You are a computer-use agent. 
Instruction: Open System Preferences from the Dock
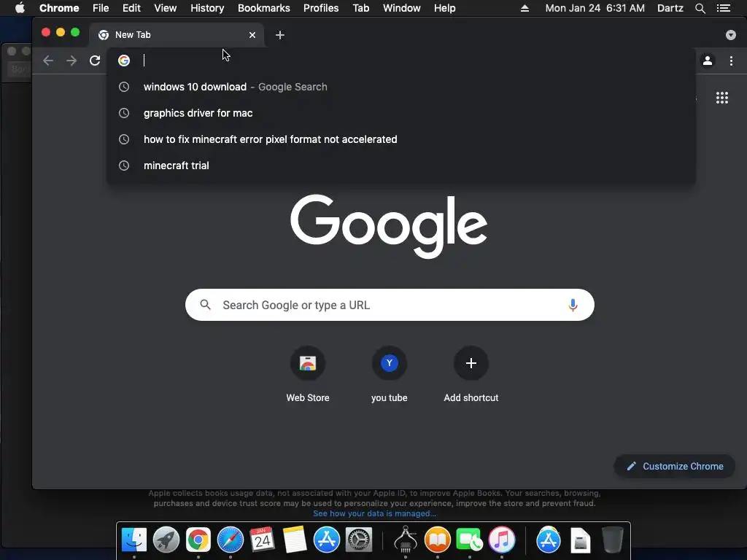tap(358, 540)
